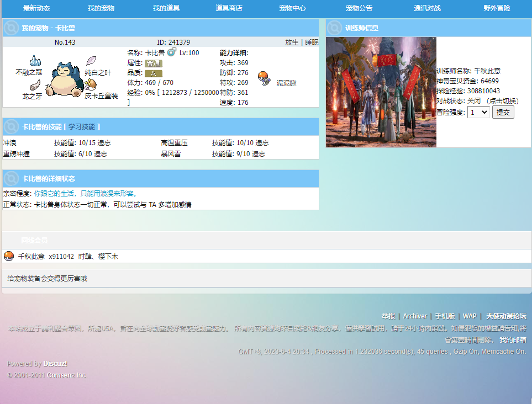
Task: Open the 最新动态 menu
Action: (x=36, y=8)
